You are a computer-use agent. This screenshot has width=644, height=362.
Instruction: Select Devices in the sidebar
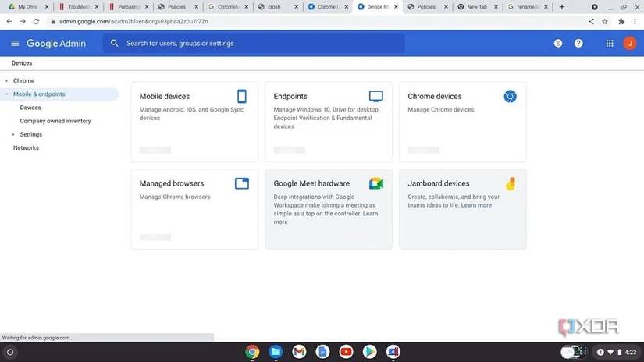(30, 108)
